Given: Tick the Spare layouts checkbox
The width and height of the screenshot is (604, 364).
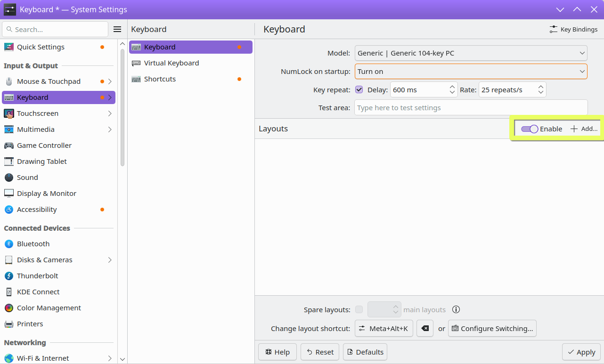Looking at the screenshot, I should point(359,309).
